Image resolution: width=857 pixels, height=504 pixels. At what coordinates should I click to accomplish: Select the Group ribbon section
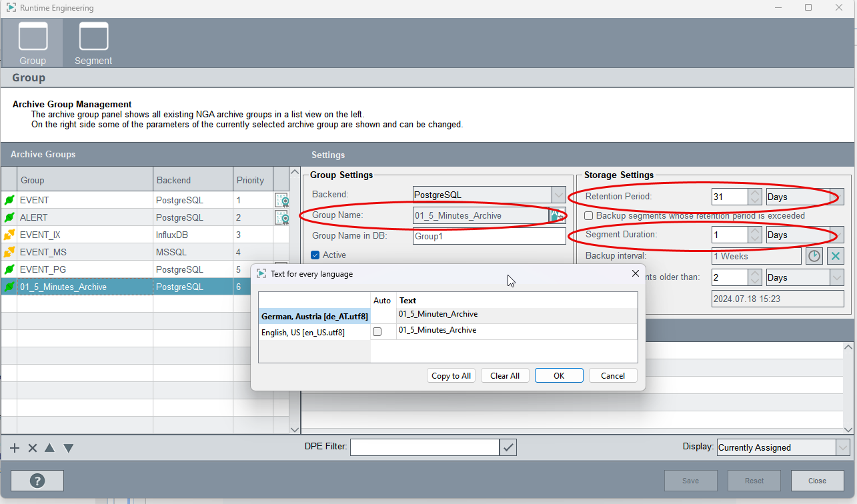point(33,42)
